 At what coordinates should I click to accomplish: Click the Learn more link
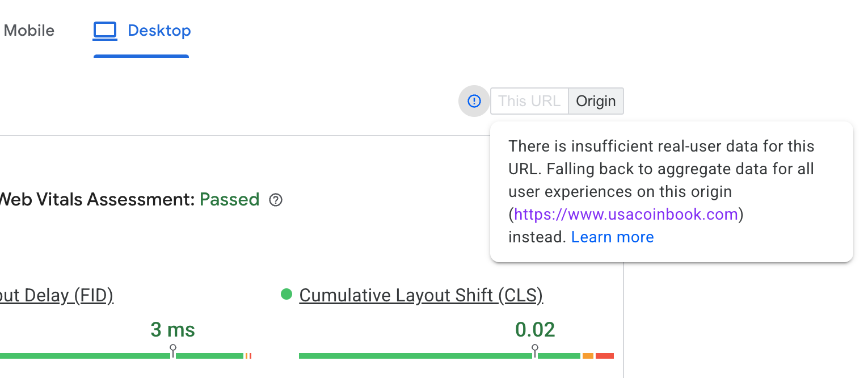pyautogui.click(x=613, y=237)
